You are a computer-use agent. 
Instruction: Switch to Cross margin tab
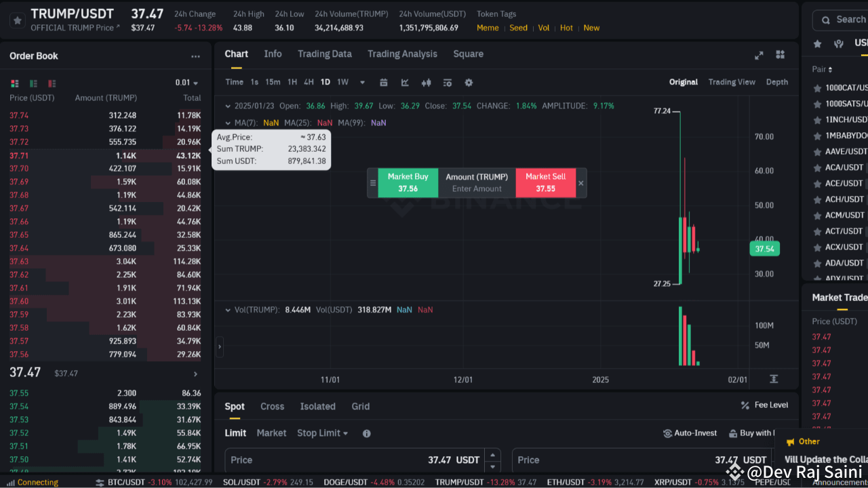(x=272, y=406)
